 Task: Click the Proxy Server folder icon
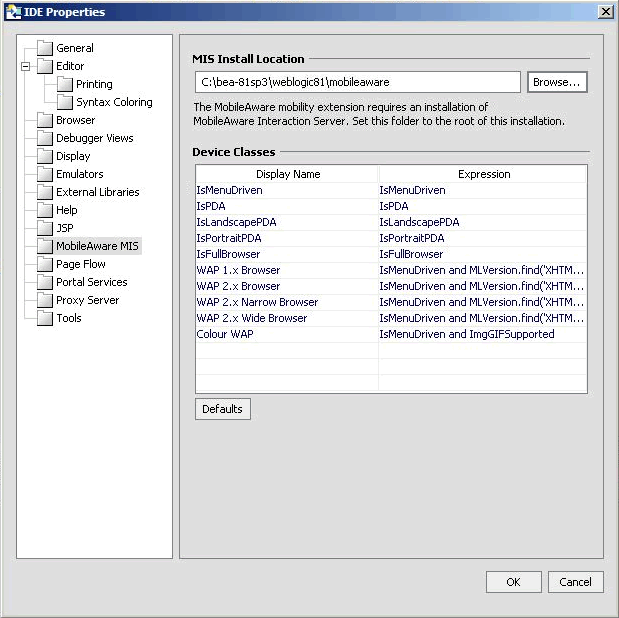[45, 300]
